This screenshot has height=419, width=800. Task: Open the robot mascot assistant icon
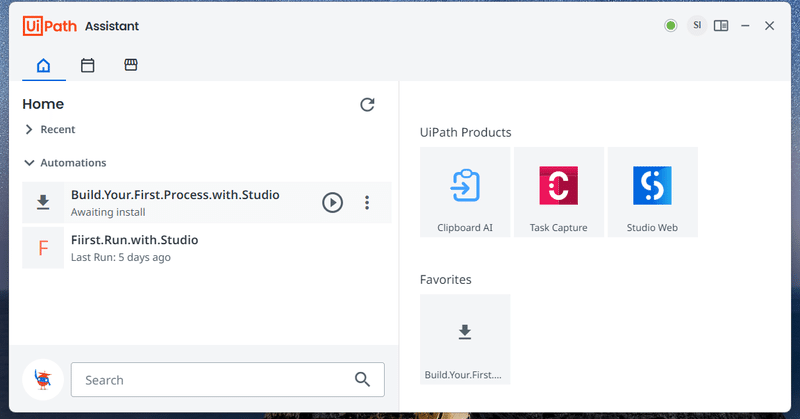(x=43, y=380)
